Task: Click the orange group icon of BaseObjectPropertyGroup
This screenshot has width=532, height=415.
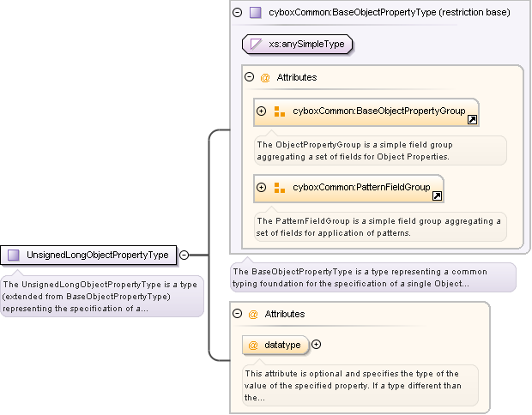Action: 280,111
